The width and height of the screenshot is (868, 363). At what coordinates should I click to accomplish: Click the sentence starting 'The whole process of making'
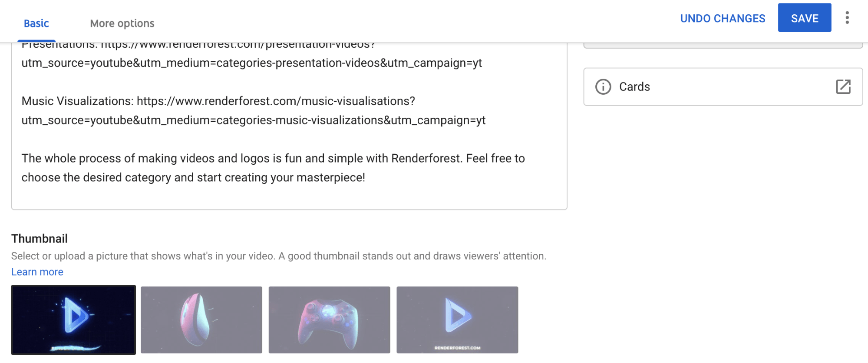click(273, 159)
